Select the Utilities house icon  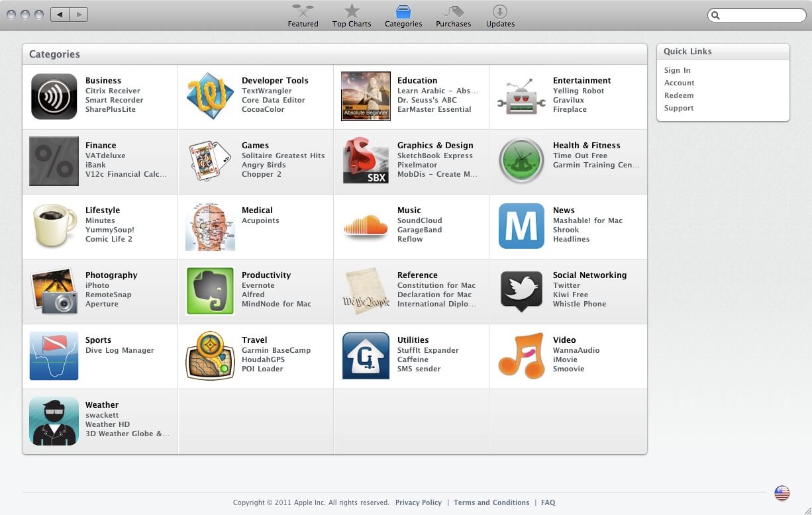[366, 355]
